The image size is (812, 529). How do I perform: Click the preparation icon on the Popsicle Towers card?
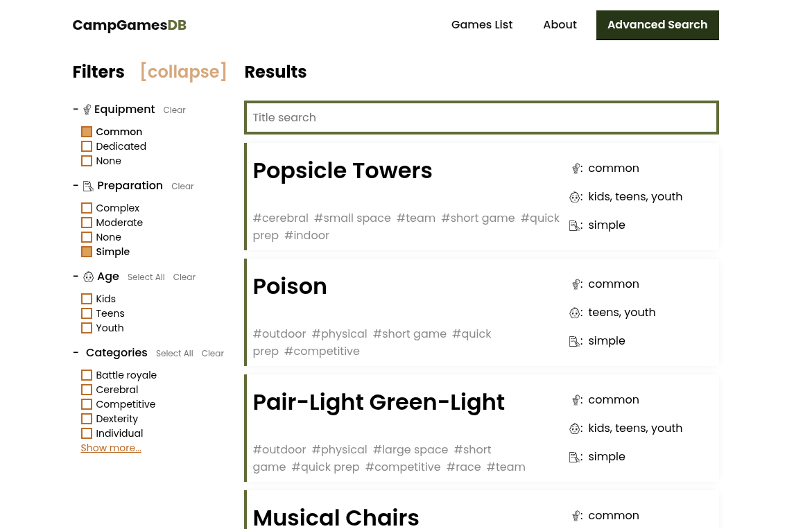point(574,225)
